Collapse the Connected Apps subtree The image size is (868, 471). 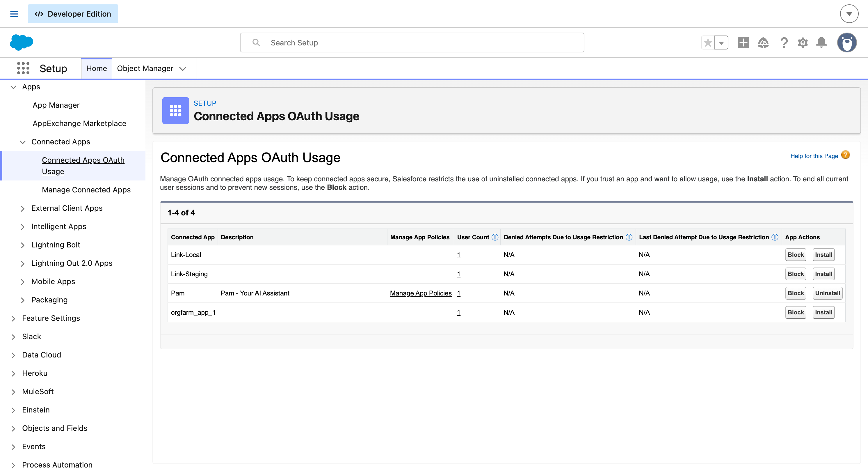click(x=23, y=142)
